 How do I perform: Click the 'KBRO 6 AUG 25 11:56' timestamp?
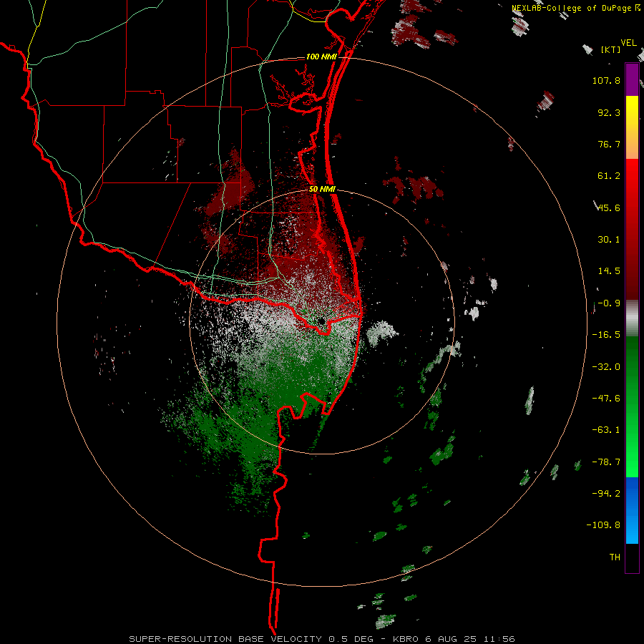(454, 639)
